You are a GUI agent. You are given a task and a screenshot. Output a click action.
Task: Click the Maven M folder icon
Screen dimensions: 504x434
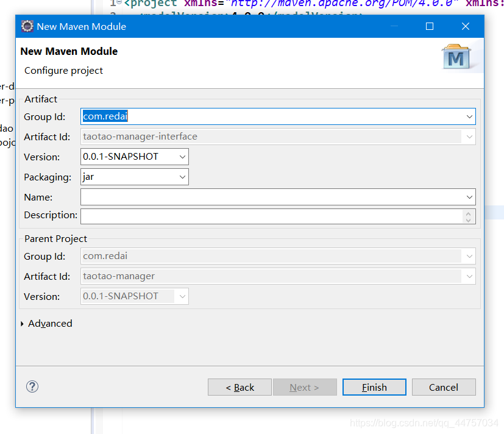(x=456, y=57)
